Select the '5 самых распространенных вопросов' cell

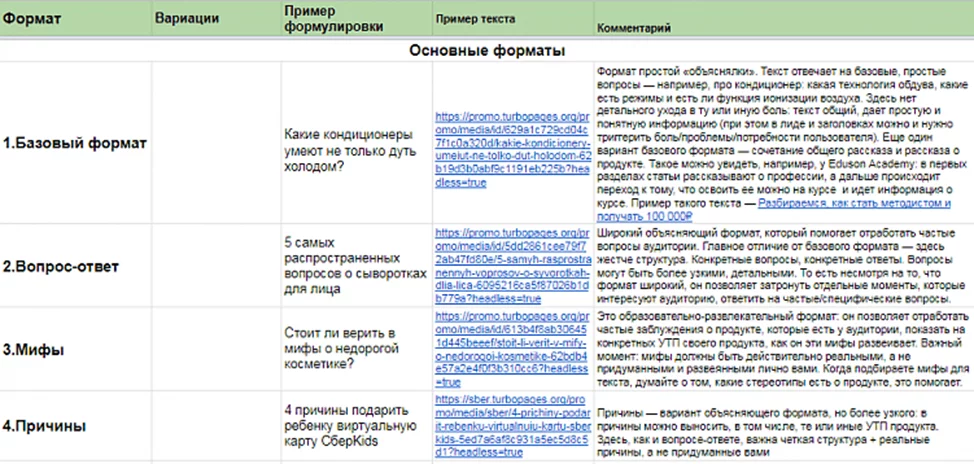[x=354, y=266]
